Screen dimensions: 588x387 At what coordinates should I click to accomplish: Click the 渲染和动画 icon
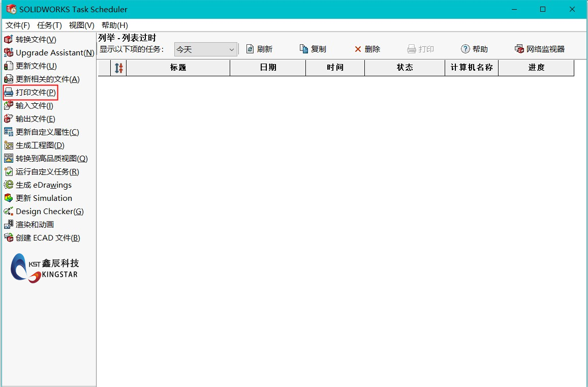click(8, 225)
